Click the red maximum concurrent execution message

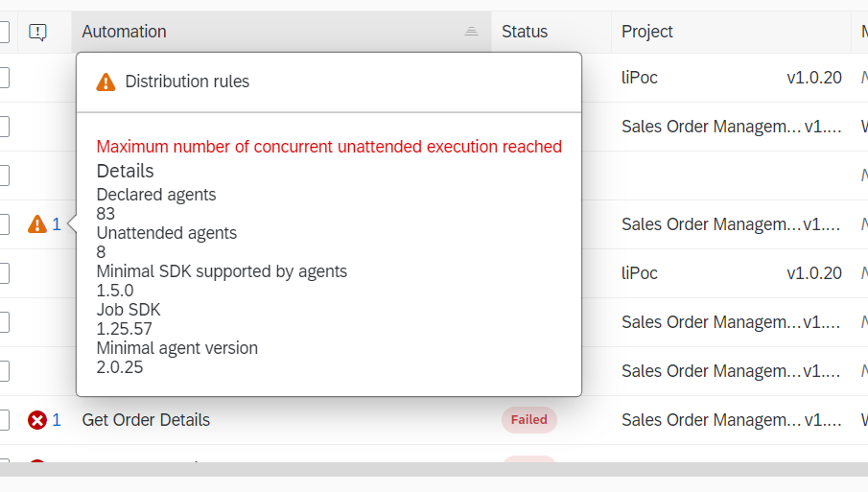(329, 147)
